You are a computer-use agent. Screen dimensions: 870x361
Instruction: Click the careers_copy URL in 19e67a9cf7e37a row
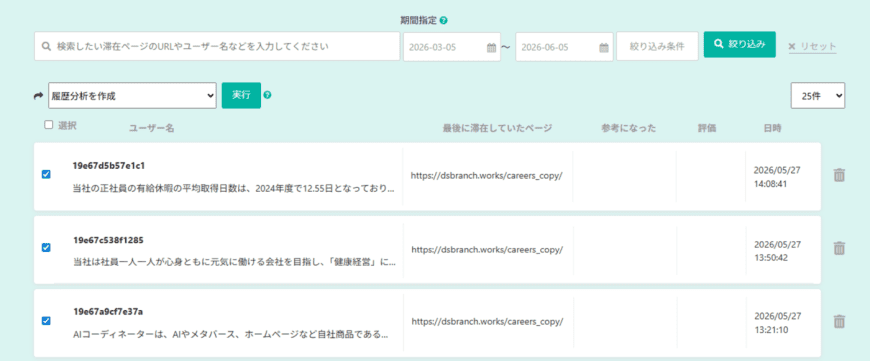[487, 322]
